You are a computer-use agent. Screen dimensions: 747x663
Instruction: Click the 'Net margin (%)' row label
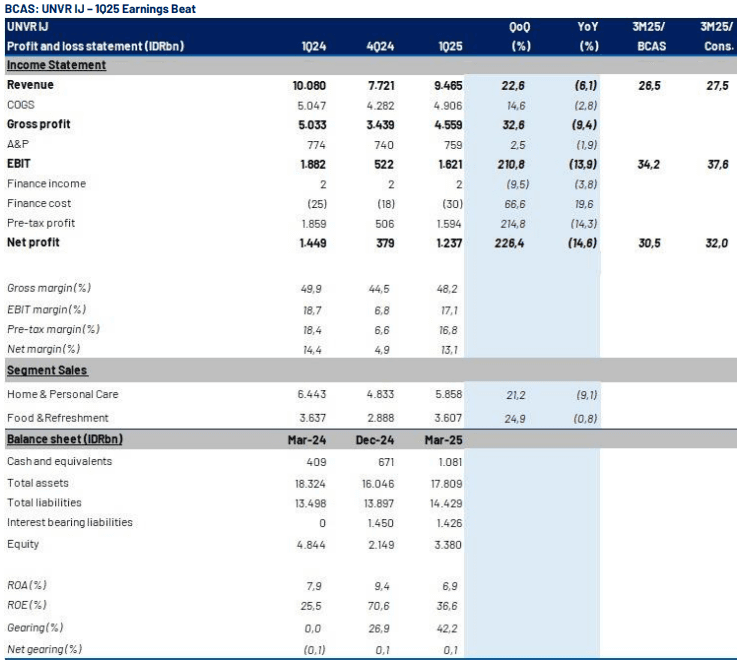pos(43,349)
